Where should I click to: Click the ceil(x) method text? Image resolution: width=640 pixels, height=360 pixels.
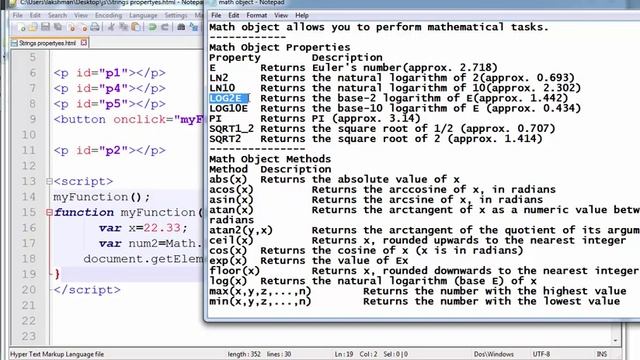click(231, 241)
